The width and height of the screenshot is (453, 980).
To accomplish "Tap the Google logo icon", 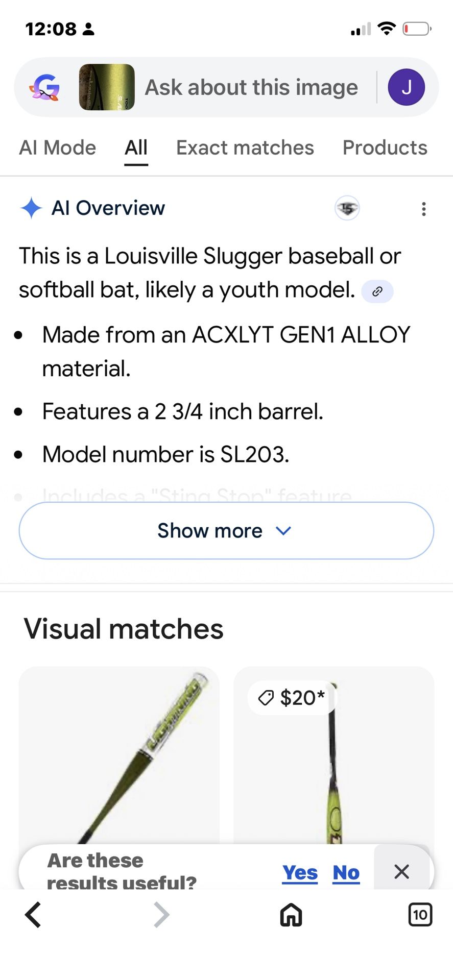I will coord(45,87).
